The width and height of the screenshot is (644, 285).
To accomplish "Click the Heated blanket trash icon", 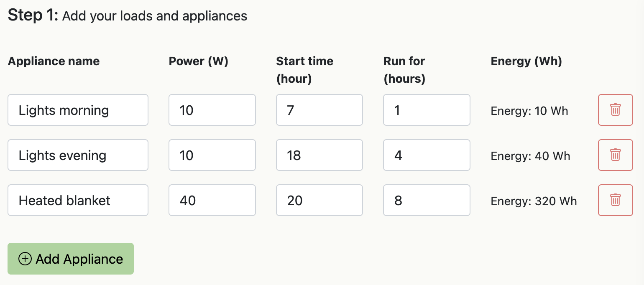I will [x=615, y=200].
